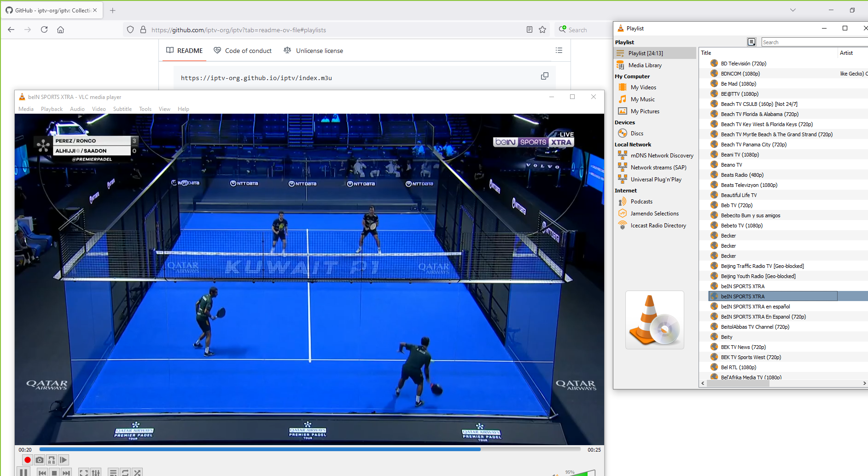Image resolution: width=868 pixels, height=476 pixels.
Task: Take a video snapshot with camera icon
Action: pos(40,460)
